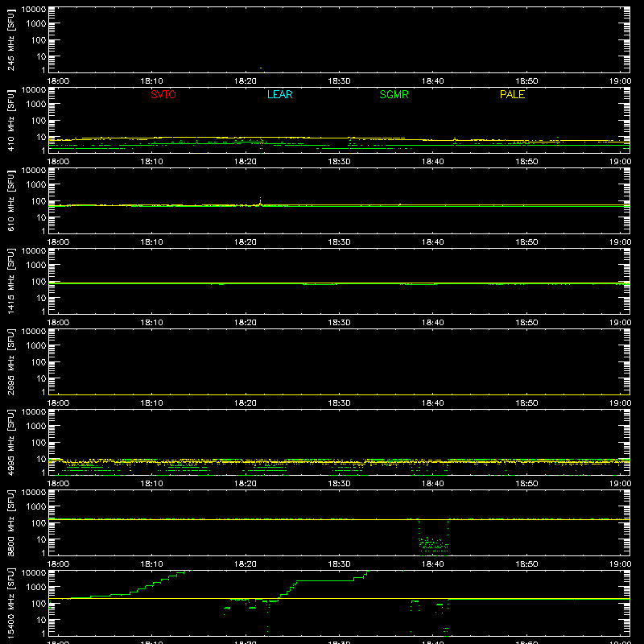This screenshot has height=644, width=644.
Task: Click the cyan LEAR station label
Action: pyautogui.click(x=279, y=94)
